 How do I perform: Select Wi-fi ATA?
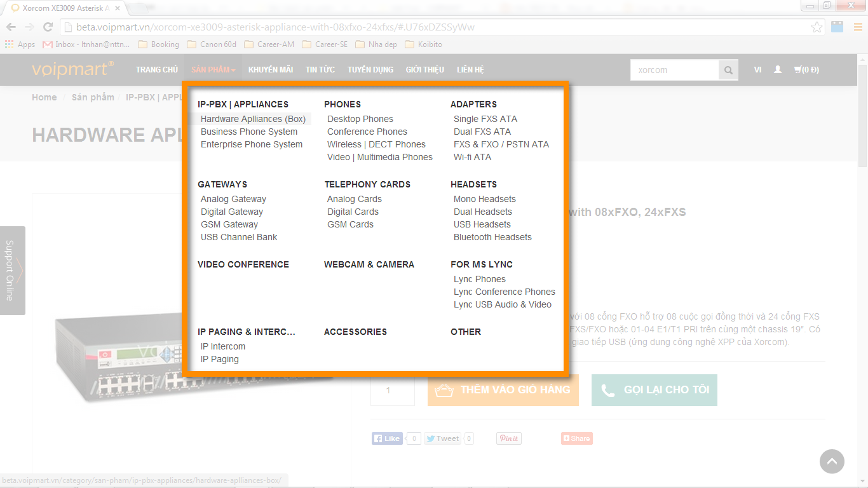[472, 157]
